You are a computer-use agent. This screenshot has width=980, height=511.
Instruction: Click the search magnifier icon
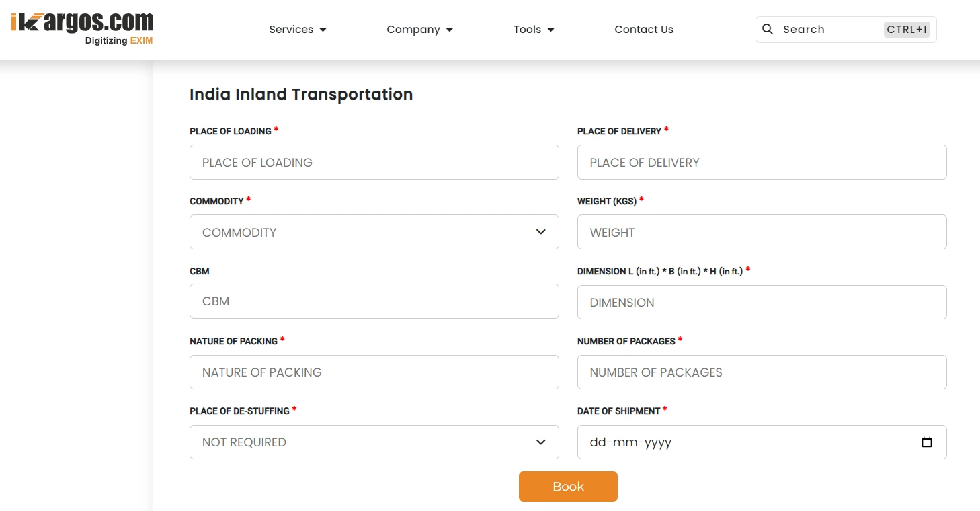click(768, 29)
